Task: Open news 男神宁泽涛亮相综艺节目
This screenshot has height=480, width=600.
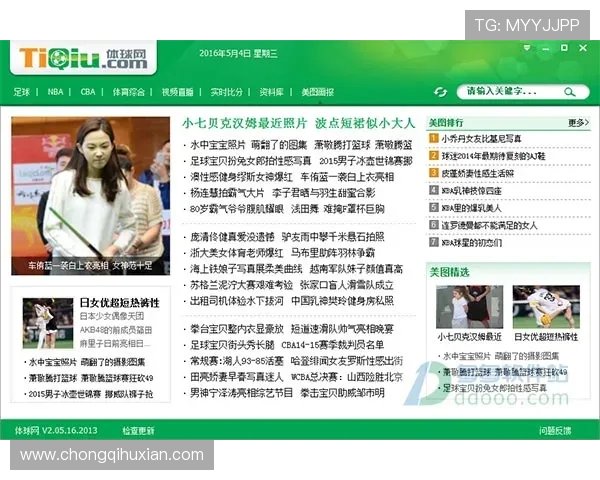Action: pyautogui.click(x=241, y=393)
